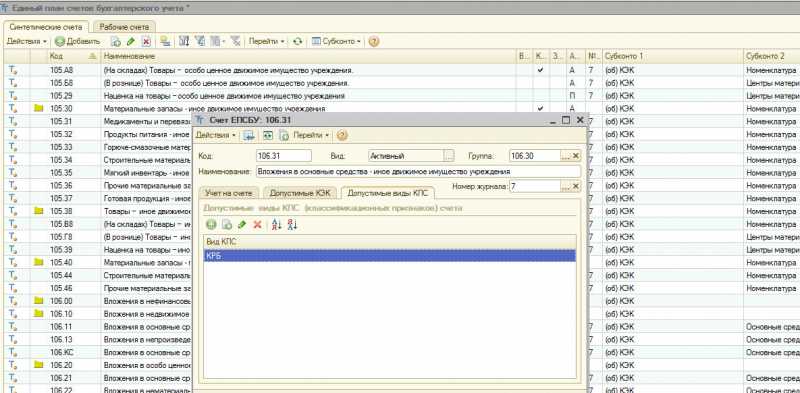Add a new KPS type with green plus

(x=211, y=224)
